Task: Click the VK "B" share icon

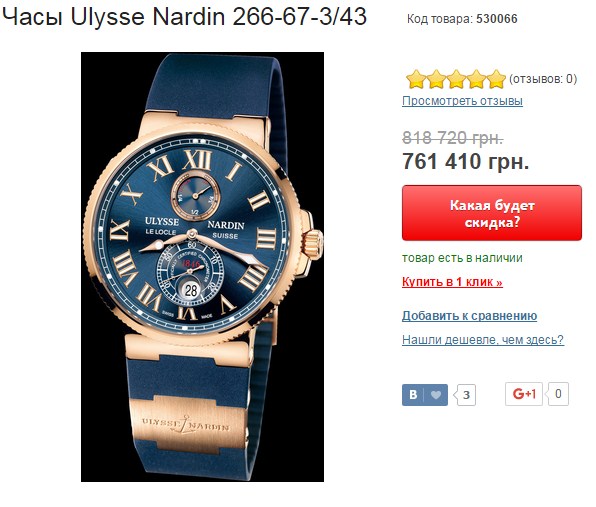Action: pyautogui.click(x=413, y=395)
